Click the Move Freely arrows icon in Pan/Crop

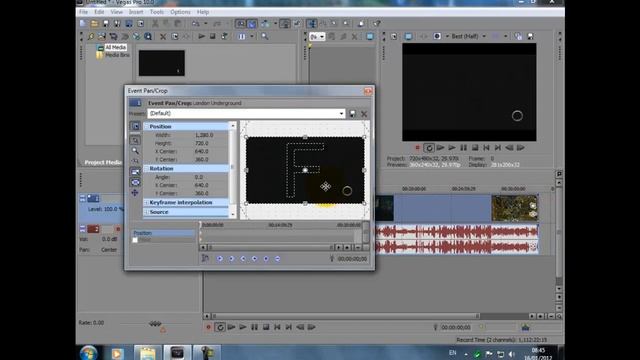click(135, 193)
